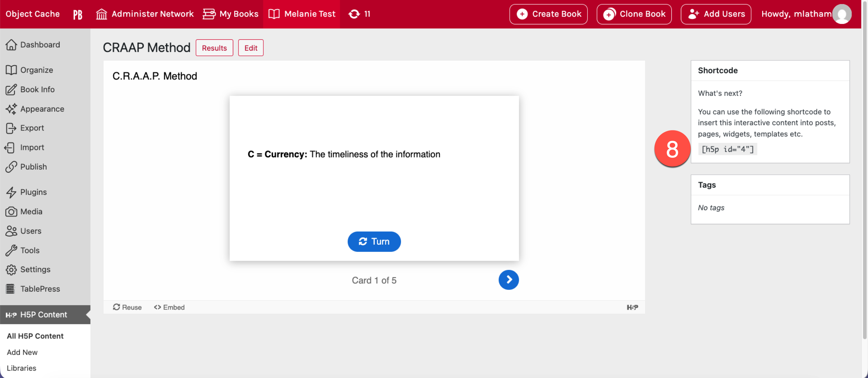Click the Edit button beside CRAAP Method
Screen dimensions: 868x378
pos(250,48)
